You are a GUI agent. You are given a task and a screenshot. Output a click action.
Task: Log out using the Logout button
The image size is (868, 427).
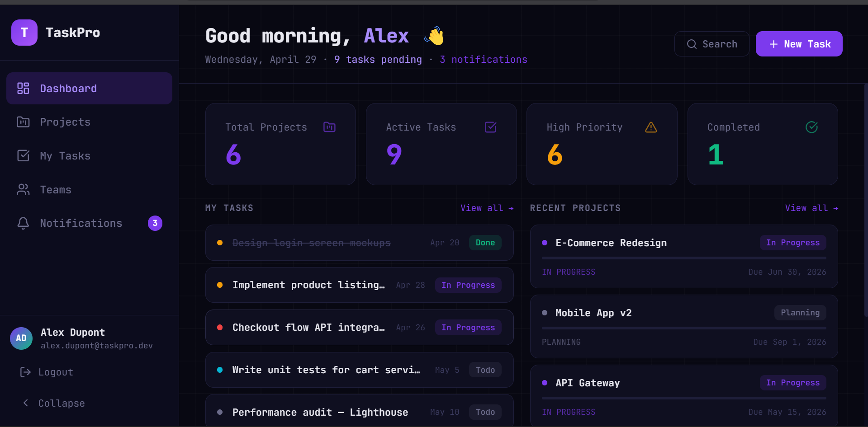(47, 372)
